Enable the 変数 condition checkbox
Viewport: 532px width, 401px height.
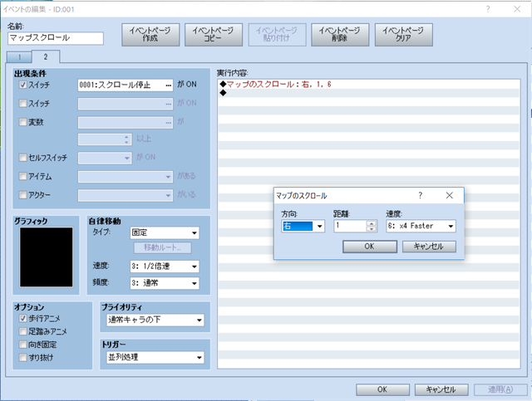pos(22,122)
